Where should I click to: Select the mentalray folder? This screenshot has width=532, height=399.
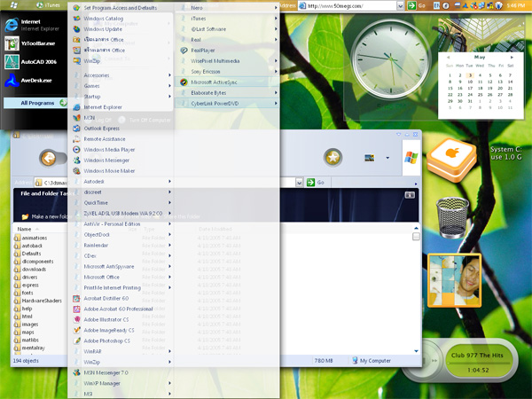pyautogui.click(x=29, y=348)
